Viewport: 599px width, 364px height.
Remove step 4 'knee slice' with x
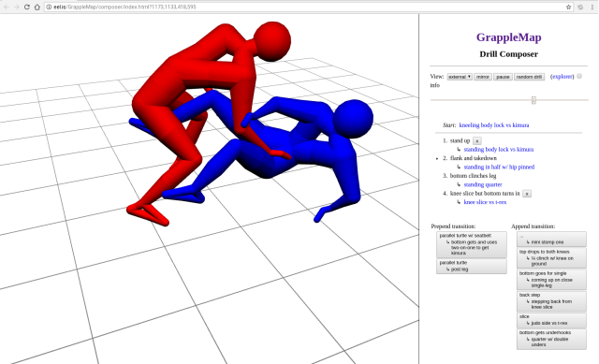click(527, 194)
